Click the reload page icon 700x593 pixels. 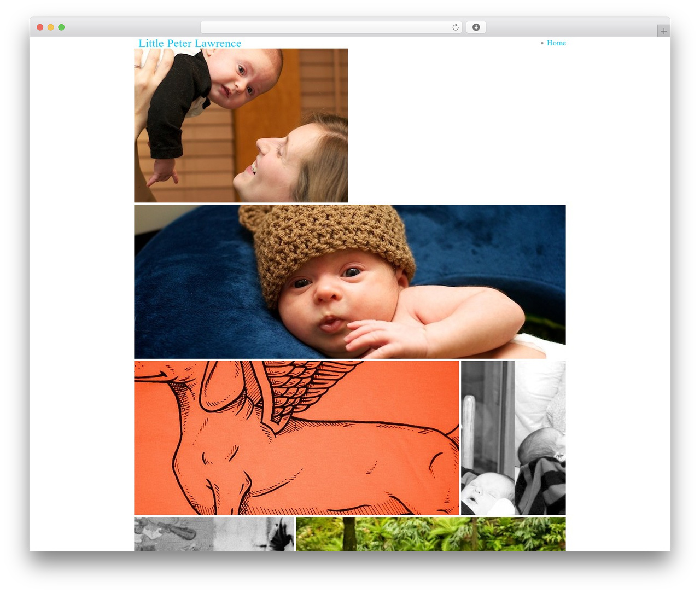point(456,27)
